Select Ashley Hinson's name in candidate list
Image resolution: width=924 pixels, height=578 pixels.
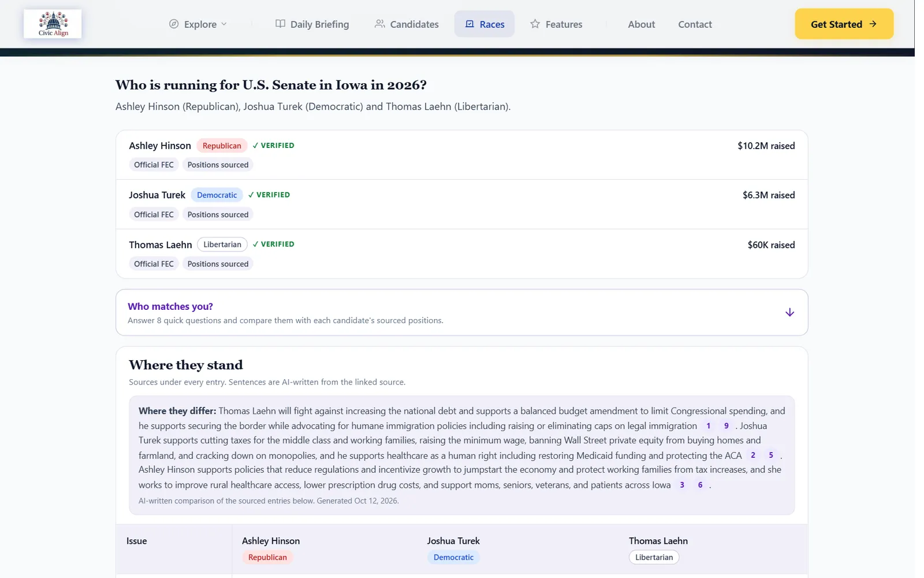(x=160, y=146)
